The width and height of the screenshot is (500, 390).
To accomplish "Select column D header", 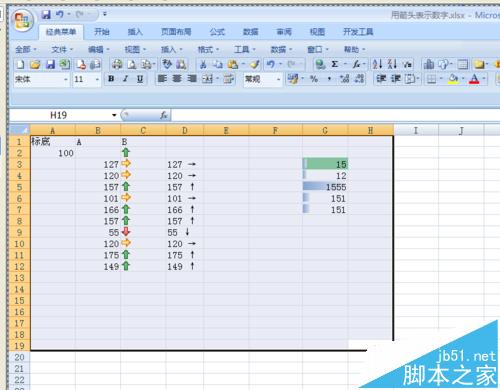I will tap(185, 130).
